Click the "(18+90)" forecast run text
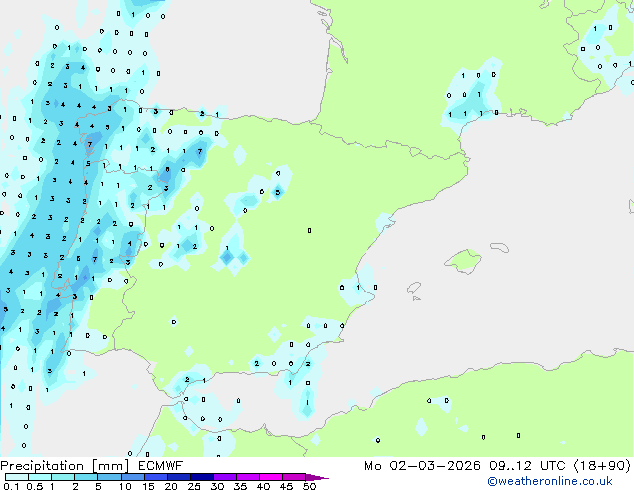 click(602, 466)
